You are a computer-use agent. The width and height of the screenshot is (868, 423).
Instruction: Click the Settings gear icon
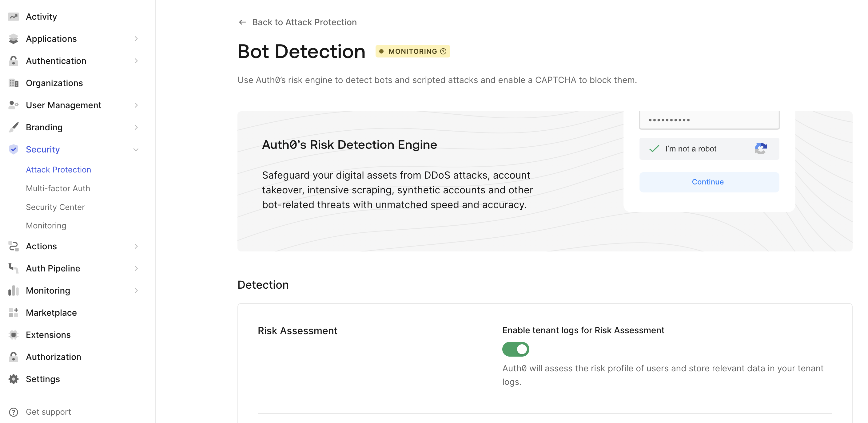click(14, 379)
